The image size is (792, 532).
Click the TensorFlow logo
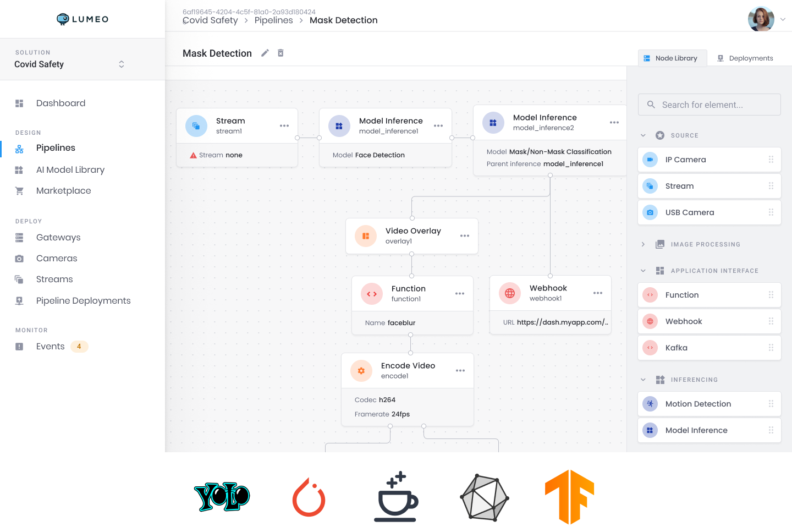pyautogui.click(x=569, y=497)
